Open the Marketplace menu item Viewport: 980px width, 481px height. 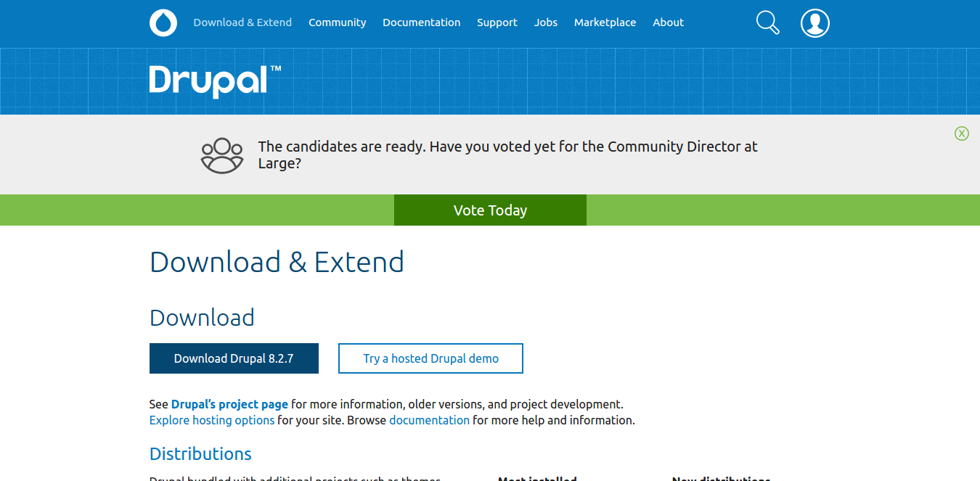605,22
